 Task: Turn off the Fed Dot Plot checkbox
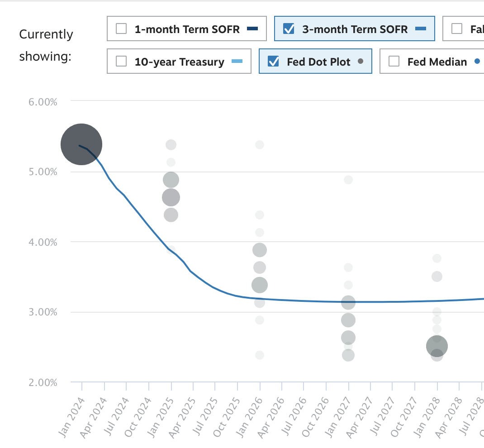tap(273, 62)
